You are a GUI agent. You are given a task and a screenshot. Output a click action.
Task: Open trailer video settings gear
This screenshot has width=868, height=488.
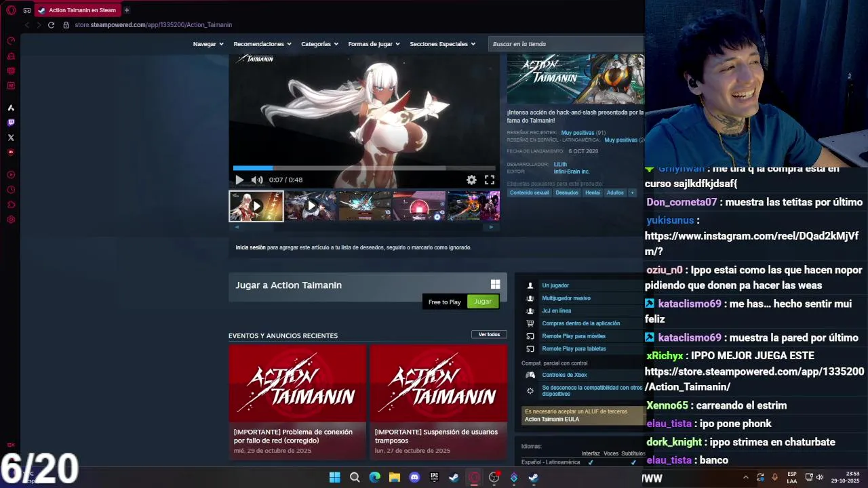pos(471,180)
